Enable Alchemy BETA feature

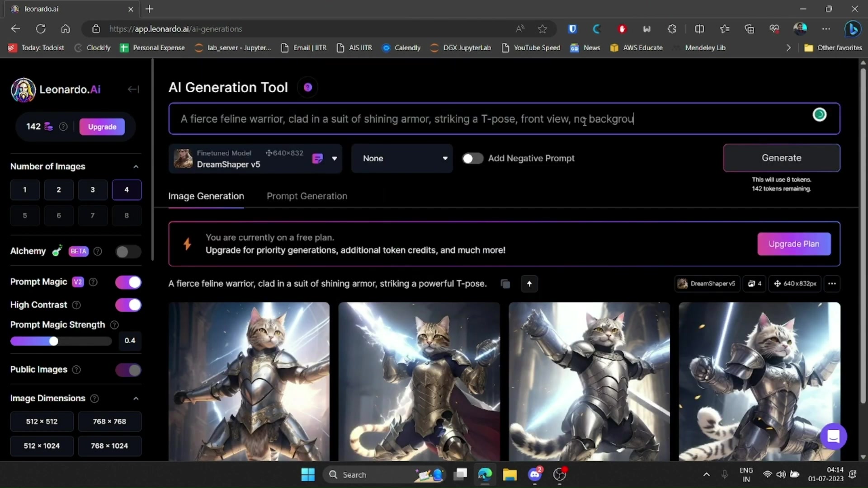point(128,251)
